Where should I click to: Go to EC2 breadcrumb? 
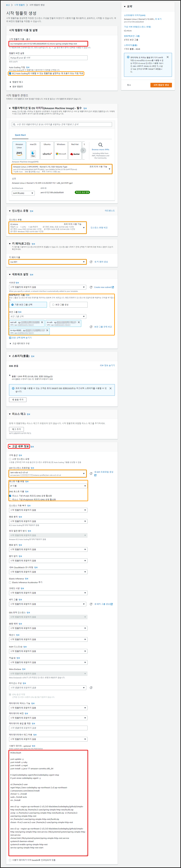[8, 5]
